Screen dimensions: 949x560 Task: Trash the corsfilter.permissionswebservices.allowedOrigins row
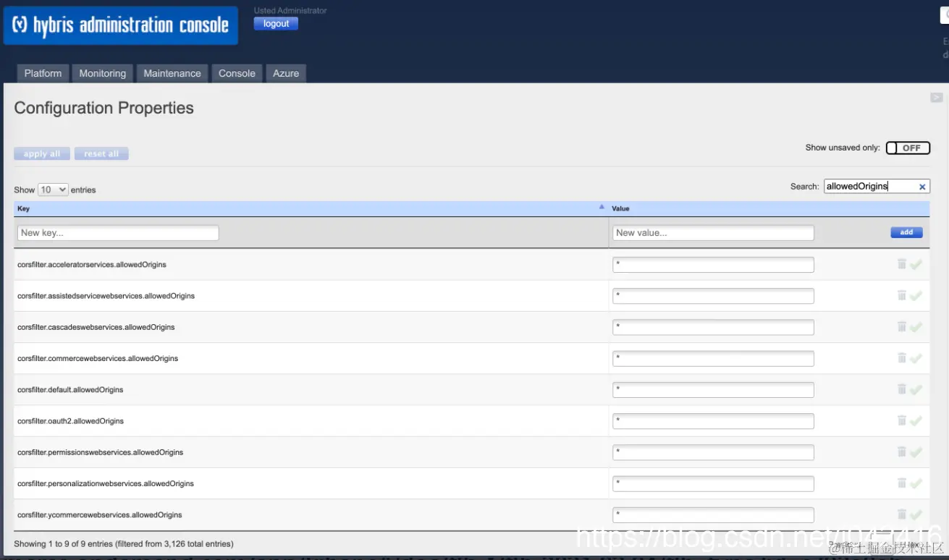point(902,451)
